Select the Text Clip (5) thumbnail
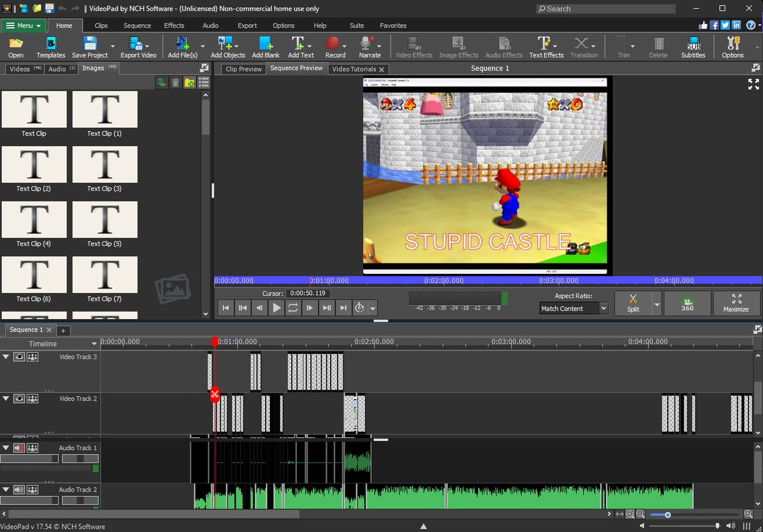763x532 pixels. (x=105, y=219)
